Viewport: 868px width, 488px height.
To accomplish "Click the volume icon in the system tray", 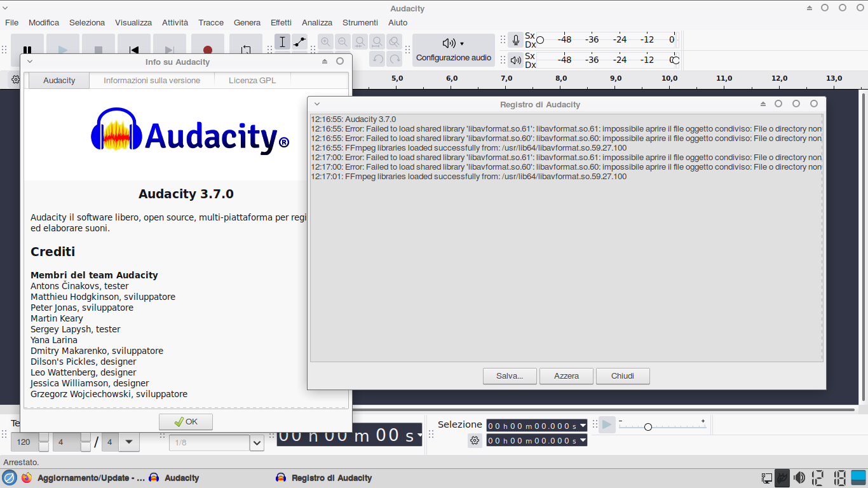I will 799,478.
